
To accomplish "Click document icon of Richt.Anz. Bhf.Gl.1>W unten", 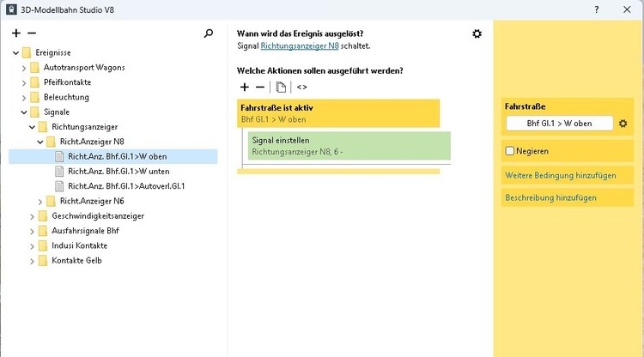I will (x=59, y=172).
